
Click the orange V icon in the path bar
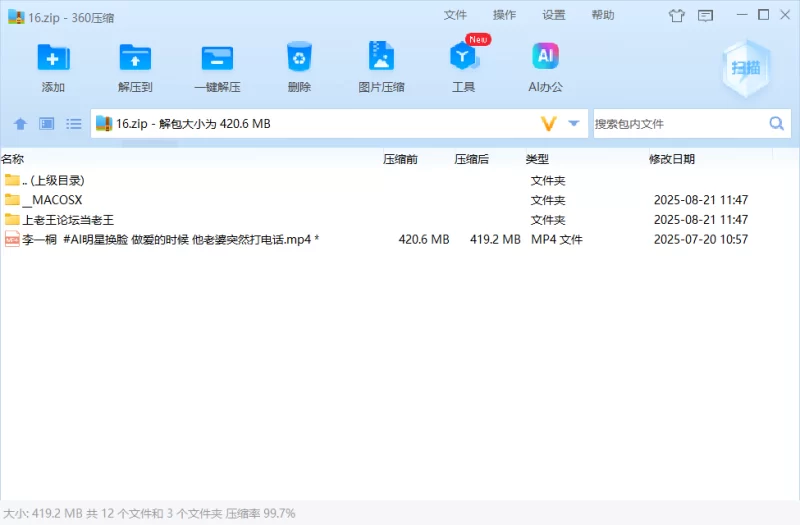[548, 123]
